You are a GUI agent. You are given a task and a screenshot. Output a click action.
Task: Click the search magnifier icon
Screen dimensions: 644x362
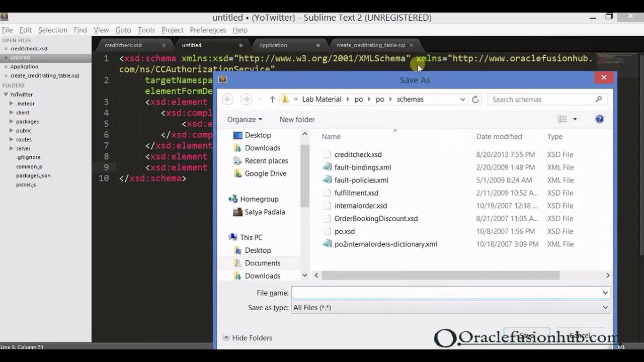click(599, 99)
